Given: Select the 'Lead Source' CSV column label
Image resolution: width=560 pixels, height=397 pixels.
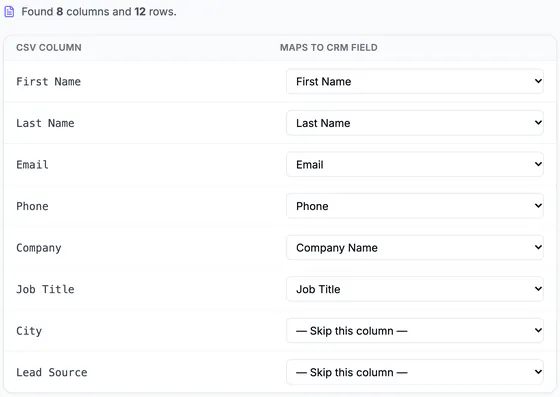Looking at the screenshot, I should point(52,372).
